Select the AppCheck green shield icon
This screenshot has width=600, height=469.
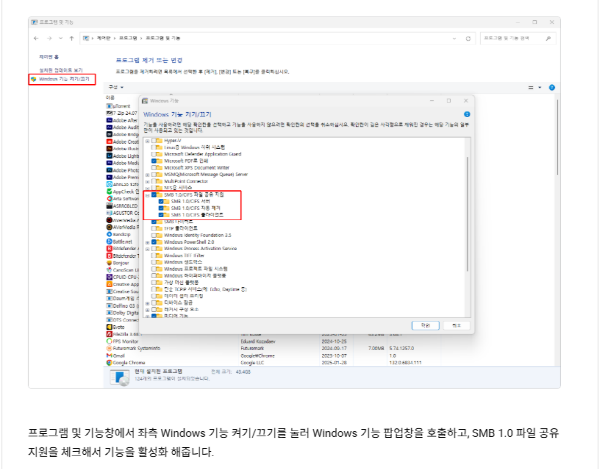click(x=109, y=192)
